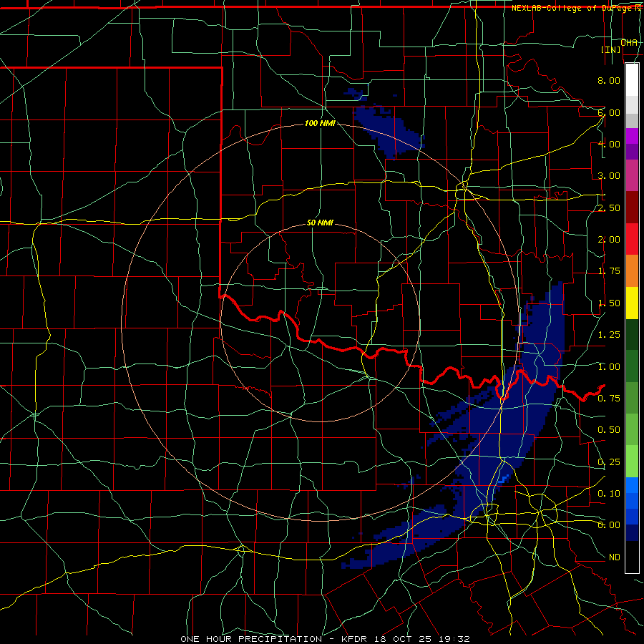Pick the yellow legend swatch

point(632,303)
